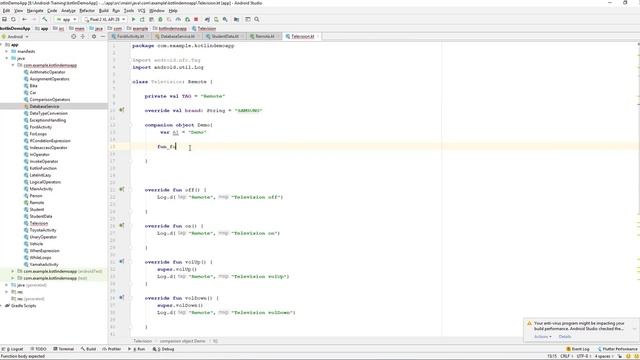The image size is (640, 360).
Task: Expand the java (generated) folder
Action: click(x=7, y=285)
